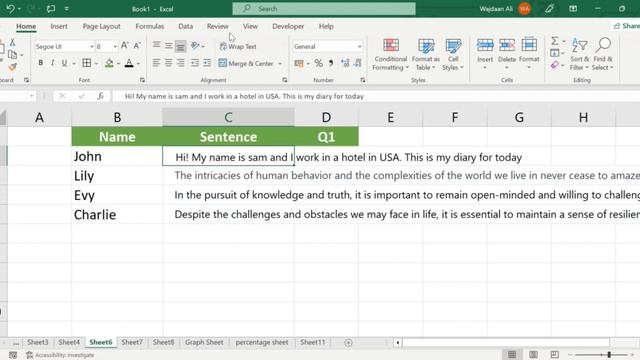Viewport: 640px width, 360px height.
Task: Align text left
Action: tap(156, 63)
